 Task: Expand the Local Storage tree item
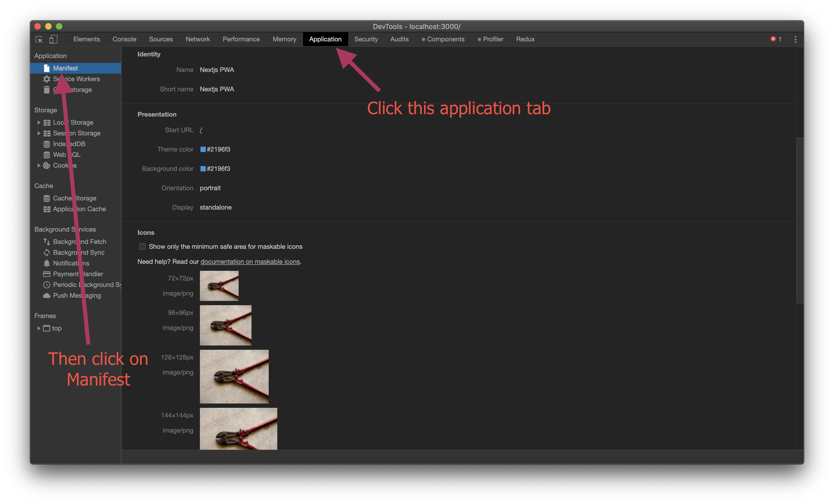coord(38,123)
